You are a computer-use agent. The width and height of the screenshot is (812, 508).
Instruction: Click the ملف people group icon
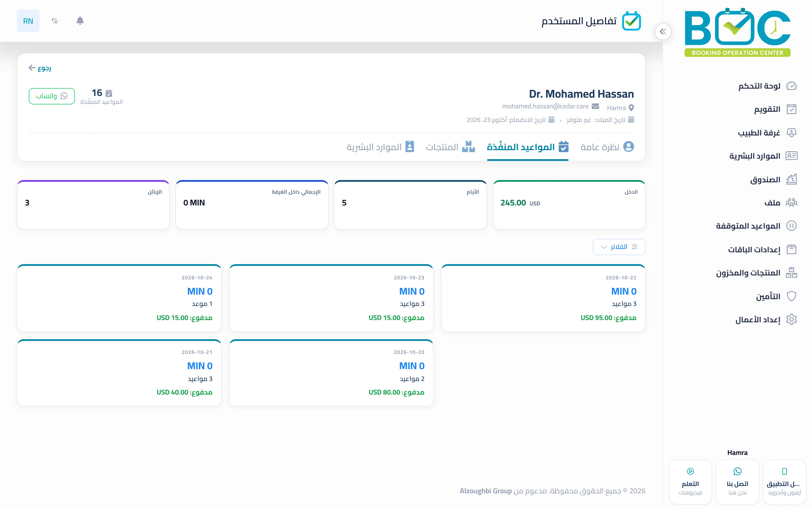tap(791, 203)
